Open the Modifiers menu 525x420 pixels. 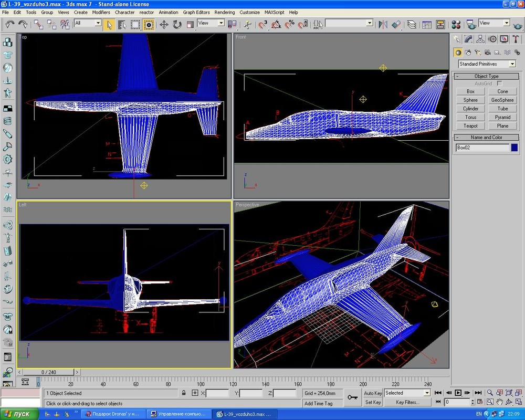click(101, 12)
